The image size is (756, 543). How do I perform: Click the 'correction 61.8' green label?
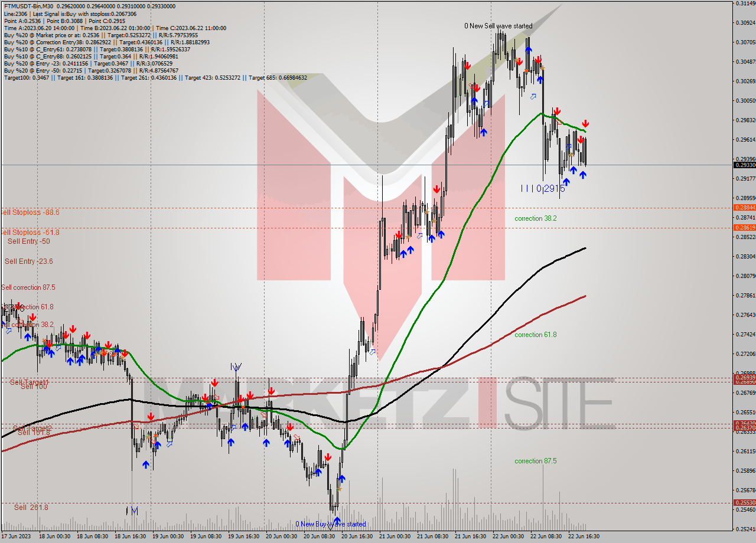coord(536,335)
